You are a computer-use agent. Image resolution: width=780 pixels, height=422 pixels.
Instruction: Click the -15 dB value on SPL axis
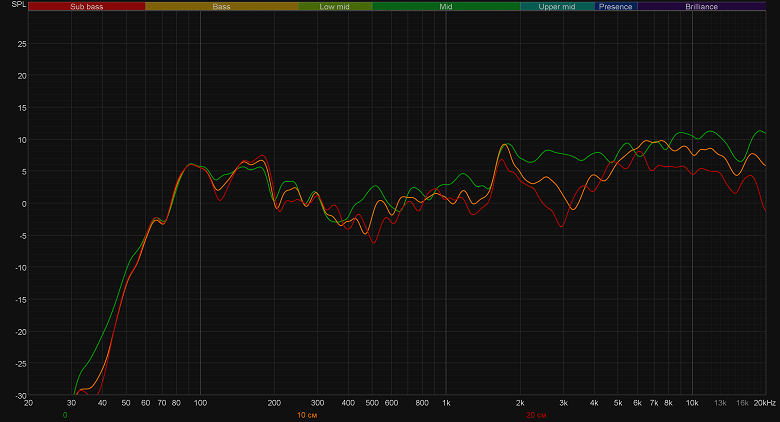pyautogui.click(x=21, y=300)
